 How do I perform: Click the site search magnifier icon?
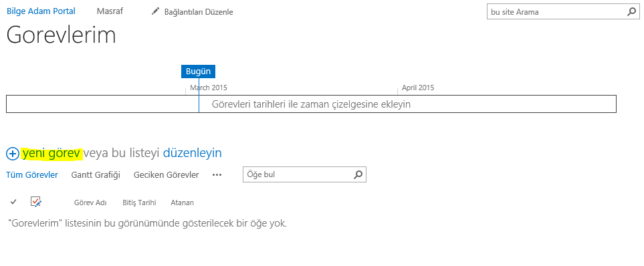tap(631, 12)
